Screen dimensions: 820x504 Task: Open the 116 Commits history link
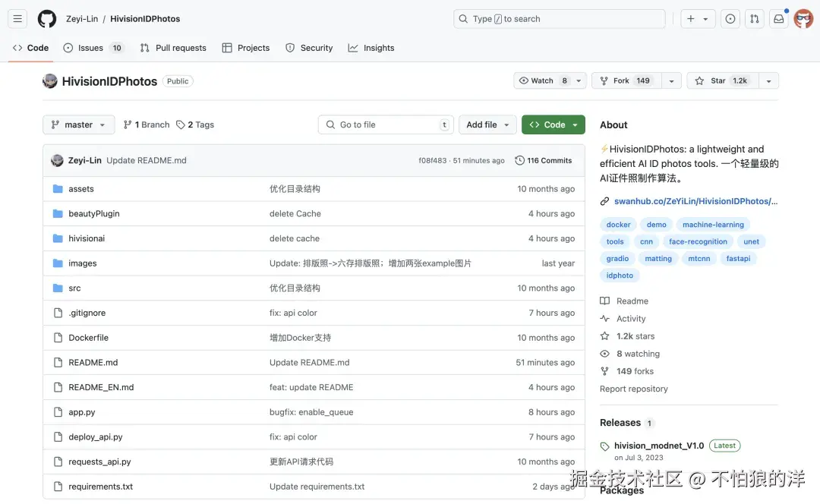pyautogui.click(x=544, y=160)
